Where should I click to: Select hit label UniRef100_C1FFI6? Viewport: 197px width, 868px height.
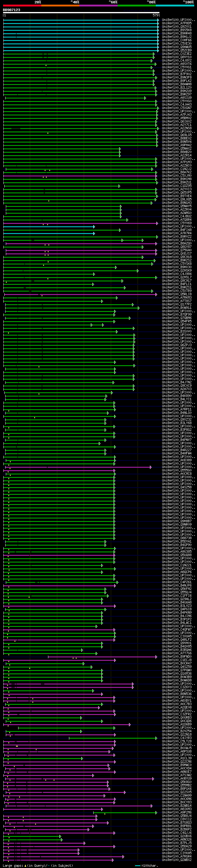coord(177,595)
